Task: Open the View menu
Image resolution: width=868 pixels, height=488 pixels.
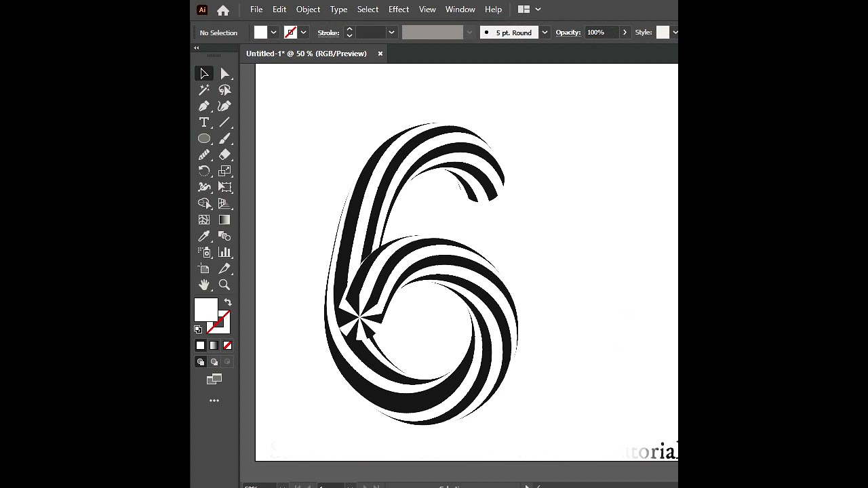Action: (x=427, y=9)
